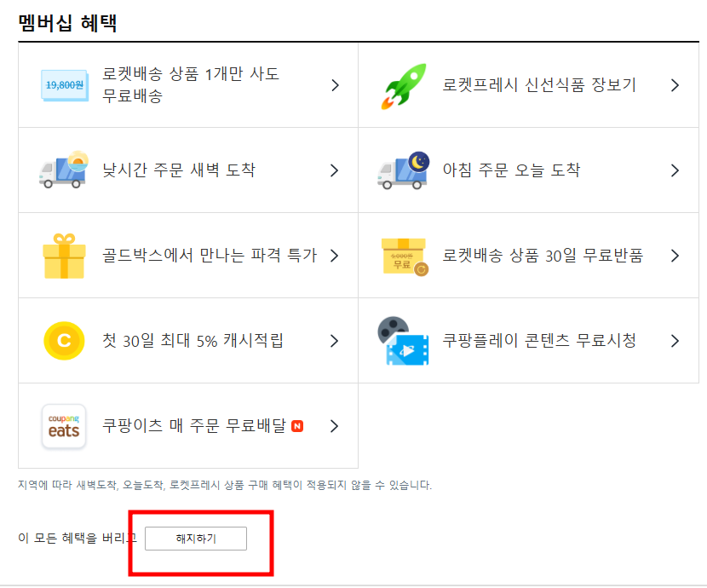Viewport: 707px width, 588px height.
Task: Open the chevron for 골드박스에서 만나는 파격 특가
Action: click(x=334, y=256)
